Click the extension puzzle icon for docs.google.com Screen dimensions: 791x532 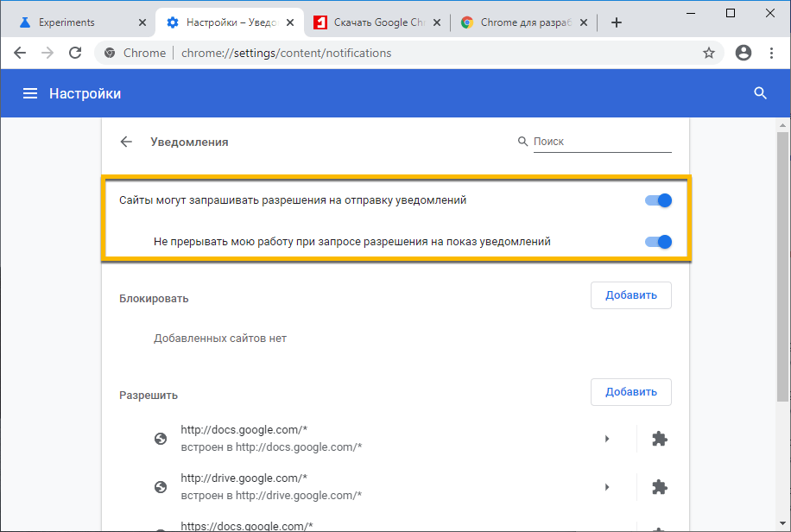coord(659,439)
